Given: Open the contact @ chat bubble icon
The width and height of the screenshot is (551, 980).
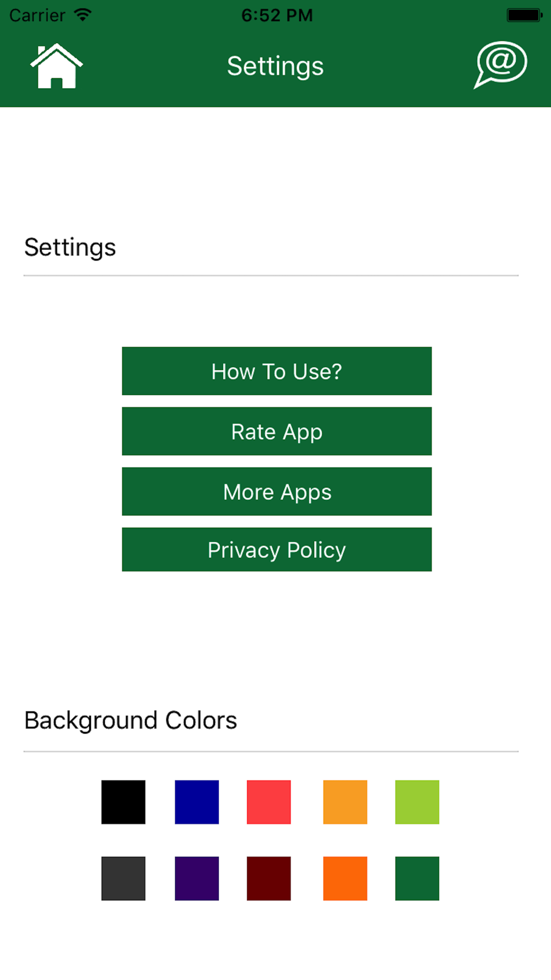Looking at the screenshot, I should click(500, 64).
